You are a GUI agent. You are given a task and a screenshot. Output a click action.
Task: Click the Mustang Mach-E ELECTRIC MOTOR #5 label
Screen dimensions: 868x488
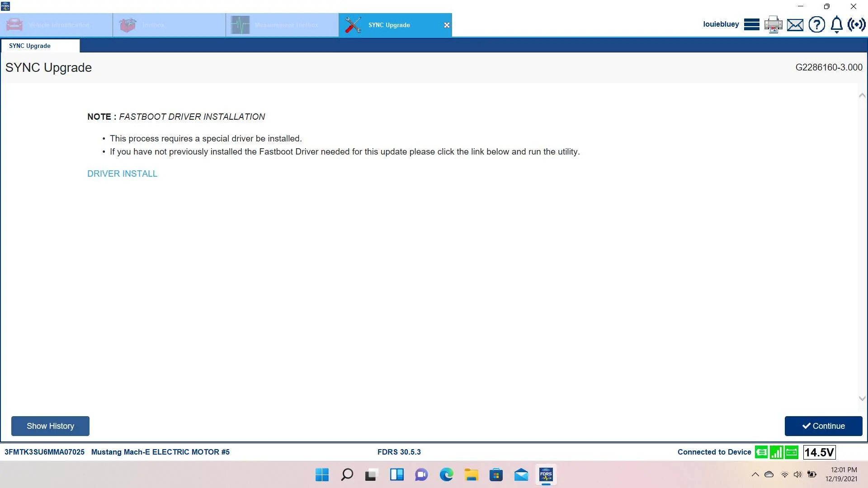tap(160, 452)
